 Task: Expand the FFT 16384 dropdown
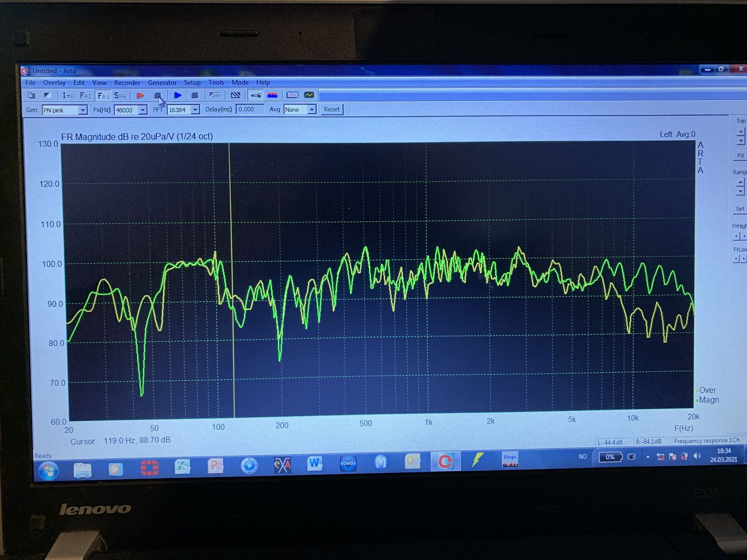[x=196, y=110]
